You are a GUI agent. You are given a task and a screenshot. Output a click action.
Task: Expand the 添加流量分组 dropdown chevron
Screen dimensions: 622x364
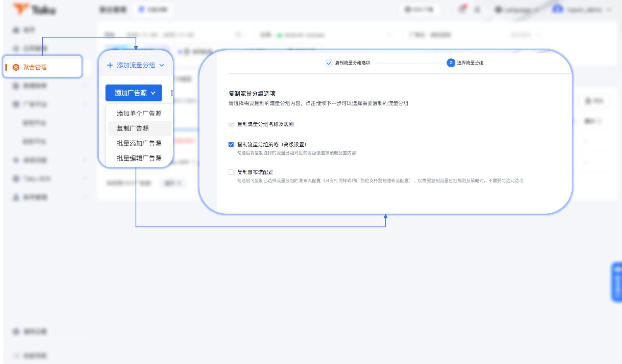(162, 66)
